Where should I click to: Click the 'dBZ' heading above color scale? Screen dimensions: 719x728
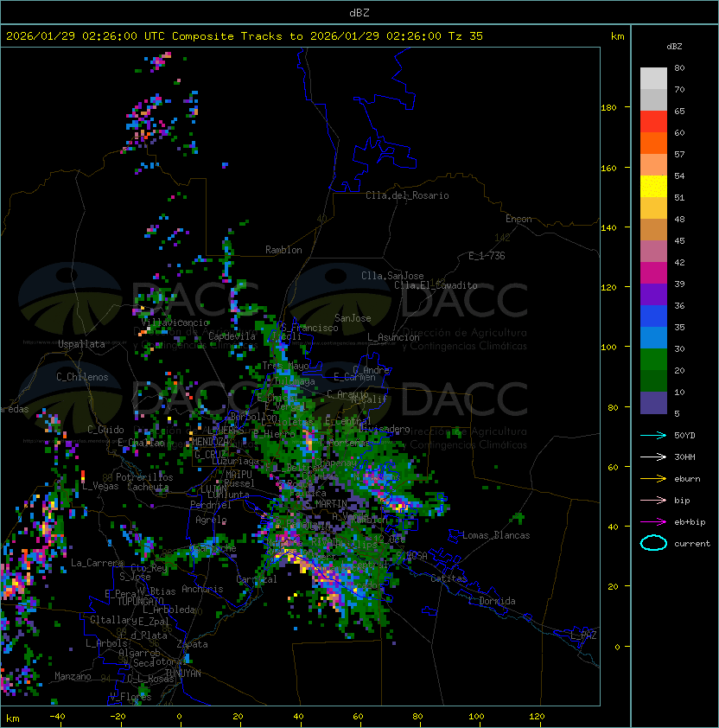click(674, 47)
